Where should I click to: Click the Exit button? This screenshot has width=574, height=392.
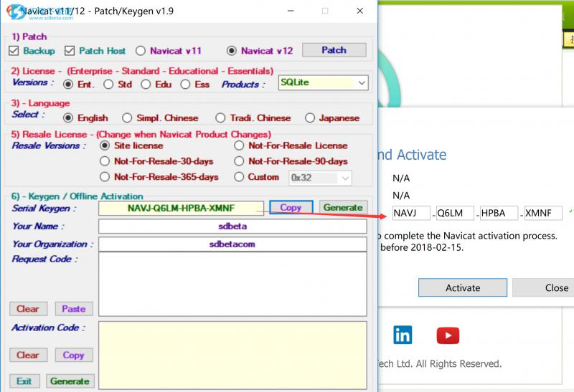pos(24,381)
